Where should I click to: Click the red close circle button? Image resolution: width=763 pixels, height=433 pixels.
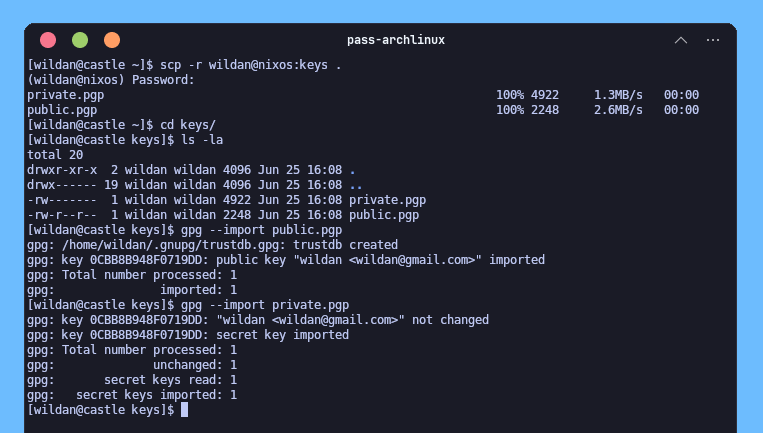(48, 40)
